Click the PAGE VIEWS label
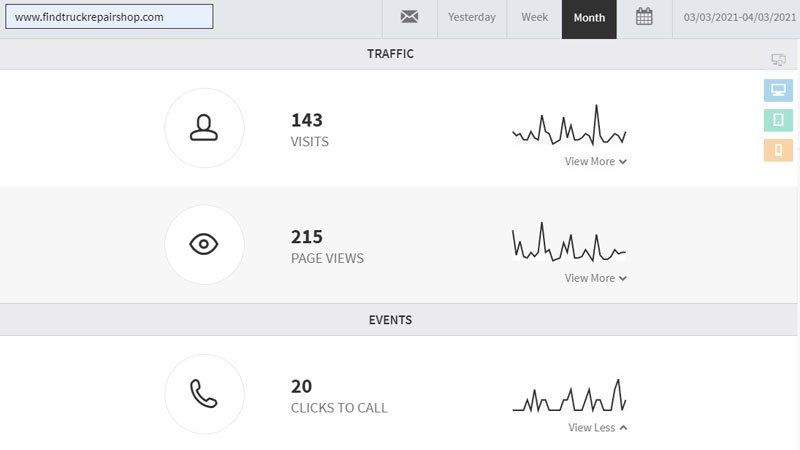The image size is (800, 450). click(x=327, y=258)
